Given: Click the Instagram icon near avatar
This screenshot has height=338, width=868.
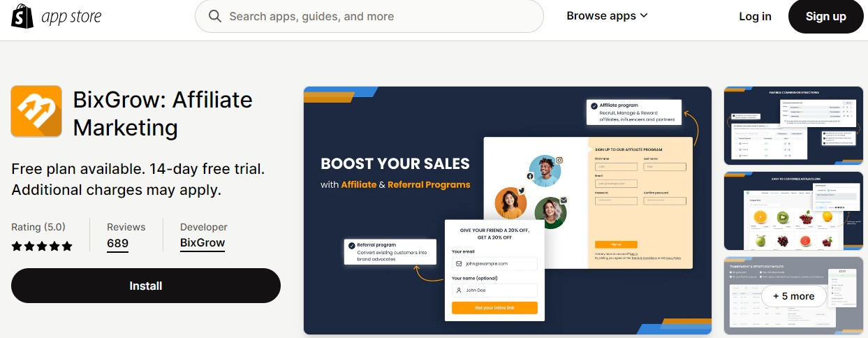Looking at the screenshot, I should click(559, 161).
